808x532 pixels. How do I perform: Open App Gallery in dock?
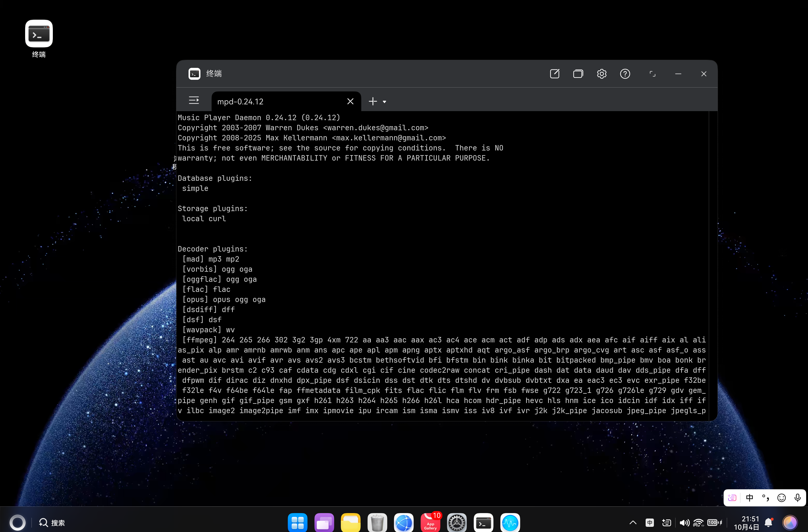(430, 522)
